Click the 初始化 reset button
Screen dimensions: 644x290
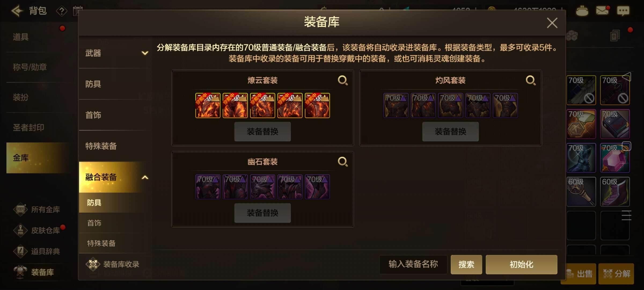(521, 264)
